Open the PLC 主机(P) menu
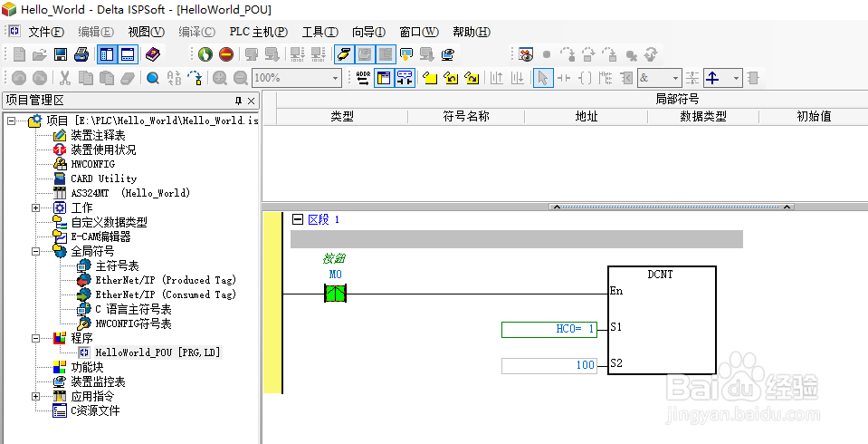 point(259,32)
